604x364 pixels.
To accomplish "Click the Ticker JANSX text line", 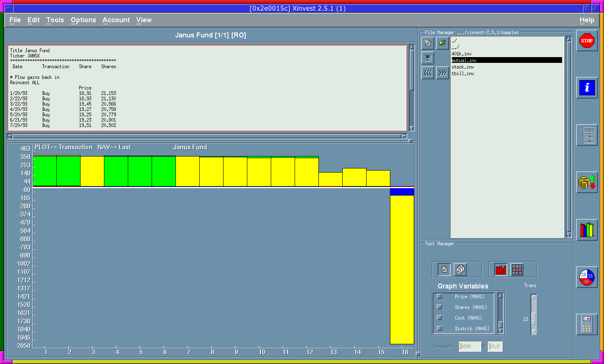I will 25,56.
